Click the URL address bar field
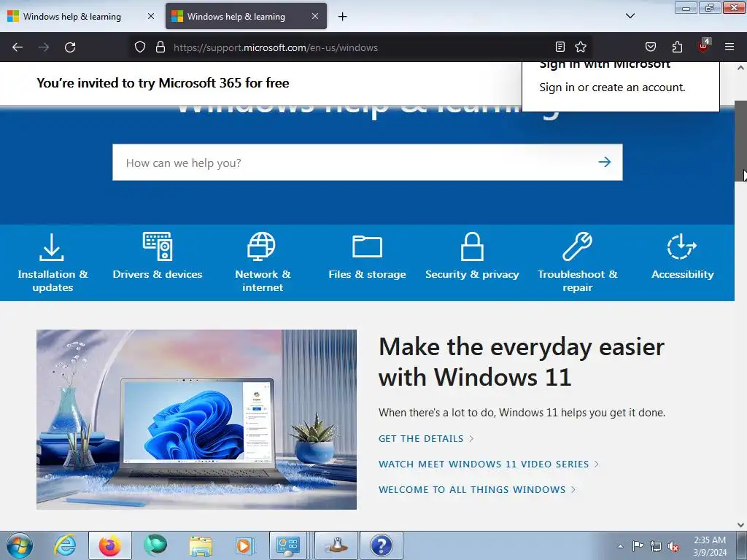The image size is (747, 560). pyautogui.click(x=360, y=47)
